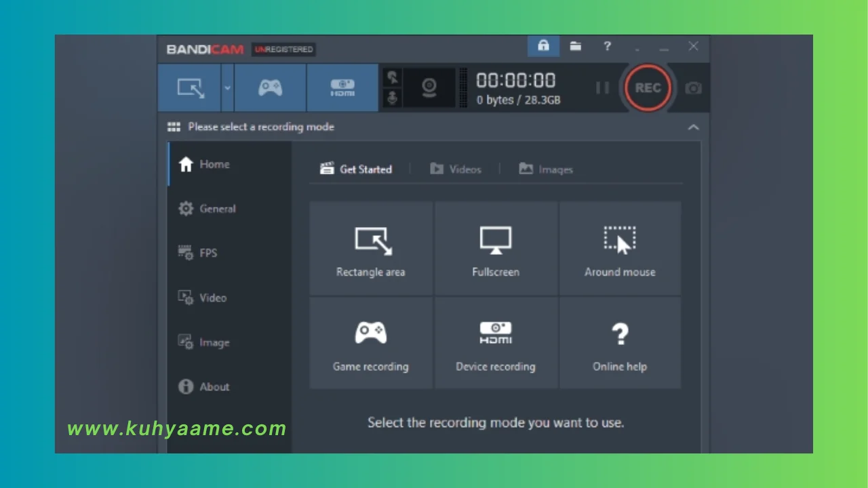Viewport: 868px width, 488px height.
Task: Click the UNREGISTERED badge
Action: coord(283,49)
